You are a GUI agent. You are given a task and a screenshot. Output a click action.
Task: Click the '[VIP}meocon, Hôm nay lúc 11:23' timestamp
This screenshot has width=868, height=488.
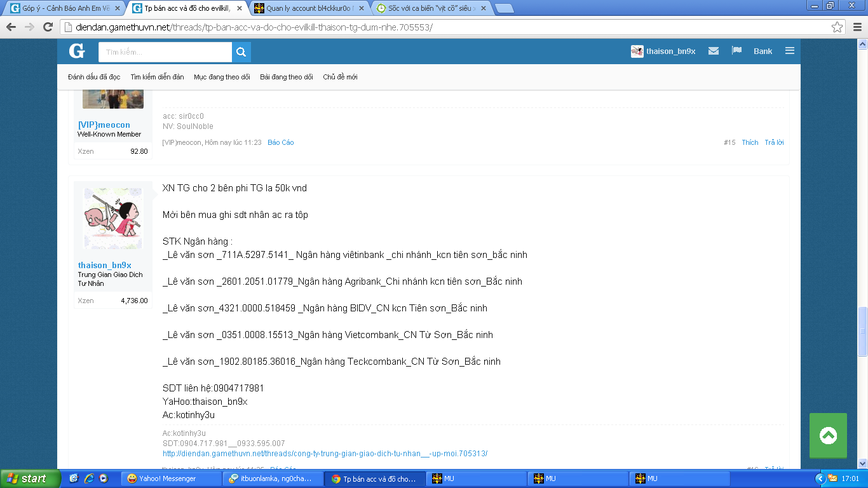212,143
